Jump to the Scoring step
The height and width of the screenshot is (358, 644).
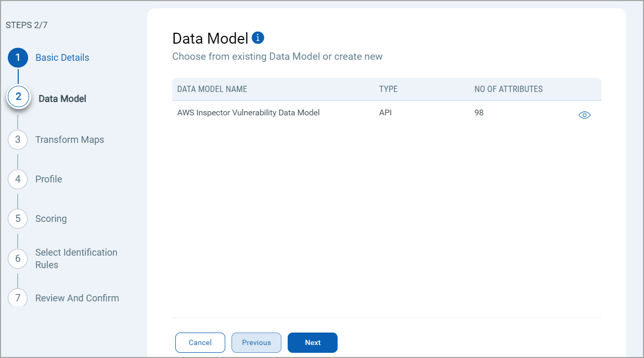(51, 219)
